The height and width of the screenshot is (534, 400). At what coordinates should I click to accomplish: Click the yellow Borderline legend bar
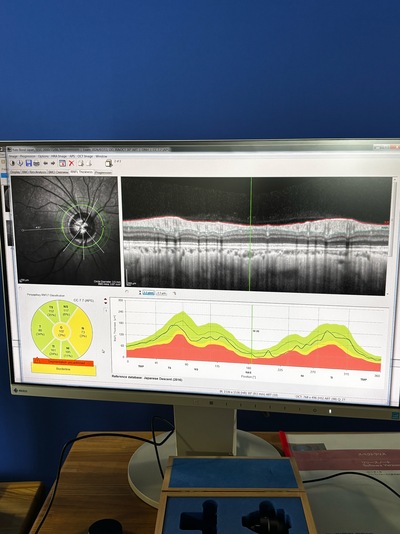64,370
